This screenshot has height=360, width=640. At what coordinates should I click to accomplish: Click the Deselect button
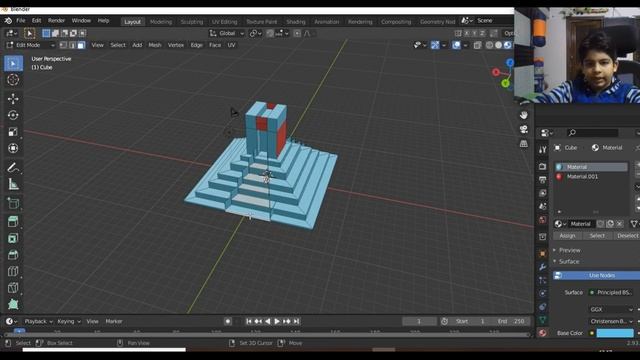click(x=626, y=236)
